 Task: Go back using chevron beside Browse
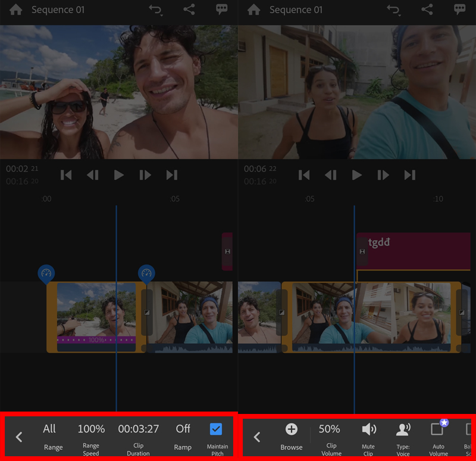(257, 437)
